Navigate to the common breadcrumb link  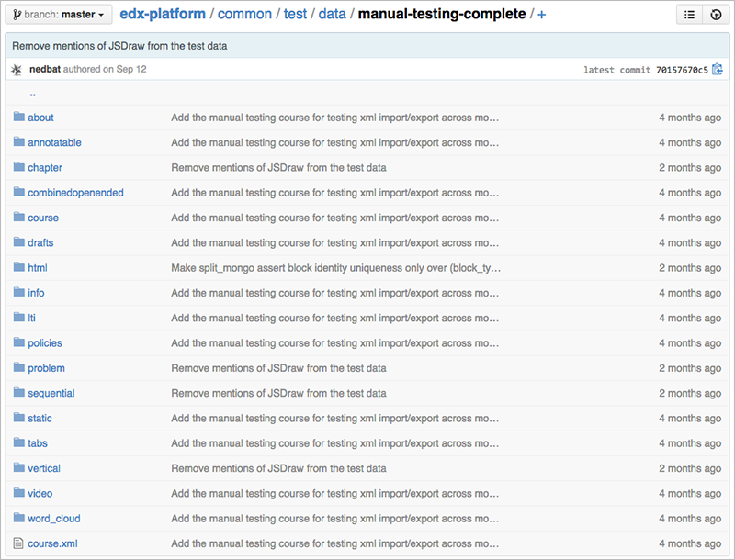point(244,14)
